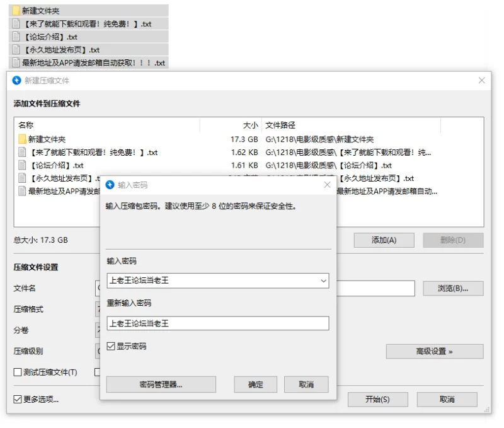Close the 新建压缩文件 window
Viewport: 504px width, 428px height.
pyautogui.click(x=481, y=81)
